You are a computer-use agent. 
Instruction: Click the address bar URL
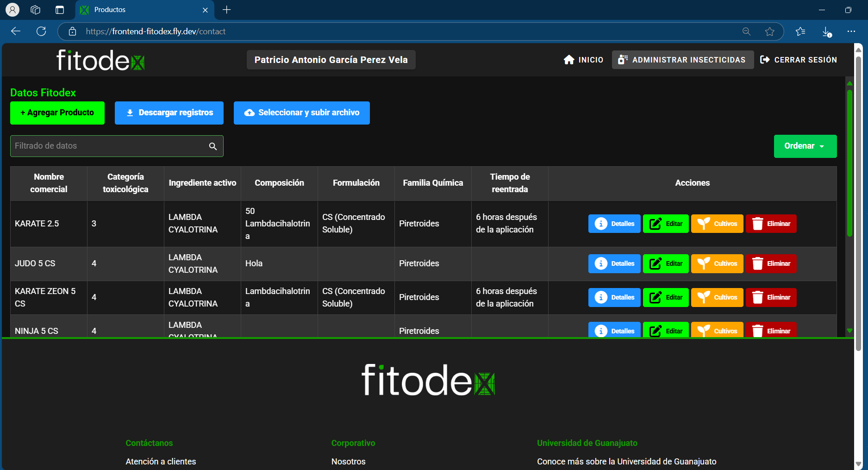point(156,31)
